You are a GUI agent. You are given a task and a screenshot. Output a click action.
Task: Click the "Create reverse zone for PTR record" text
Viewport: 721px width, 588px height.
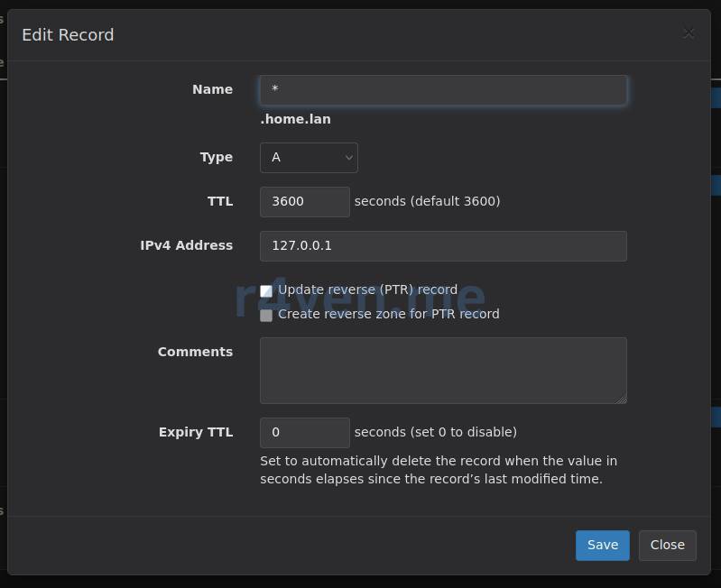(388, 314)
